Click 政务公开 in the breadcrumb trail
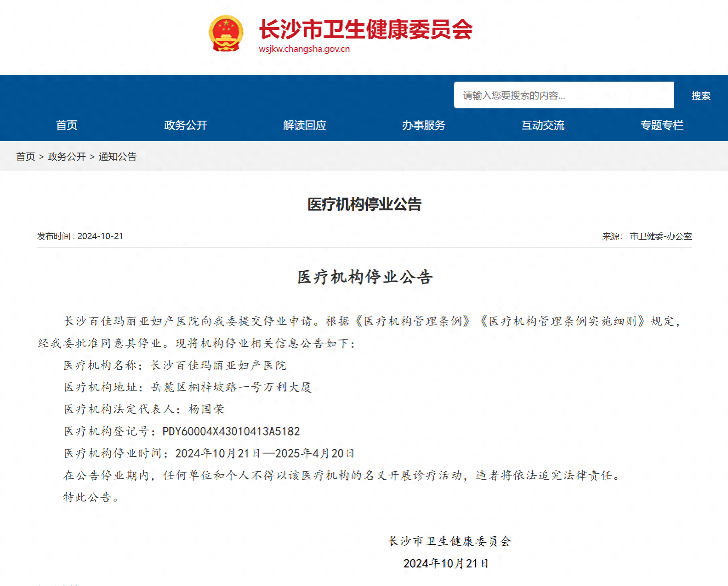 [67, 157]
